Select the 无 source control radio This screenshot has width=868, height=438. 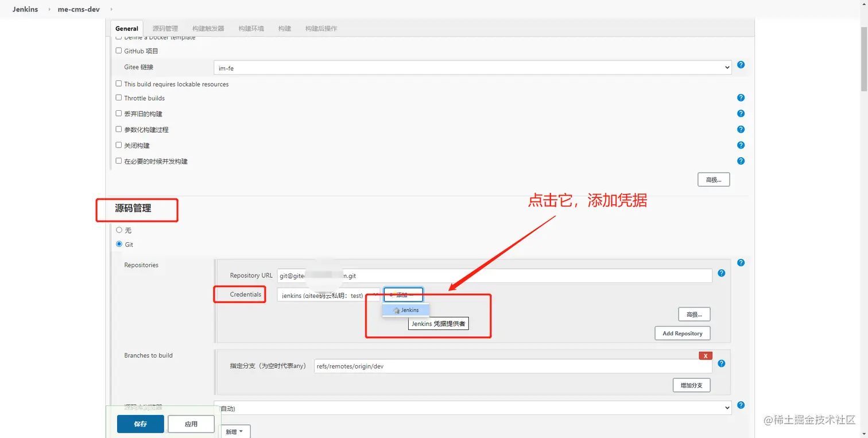[119, 230]
